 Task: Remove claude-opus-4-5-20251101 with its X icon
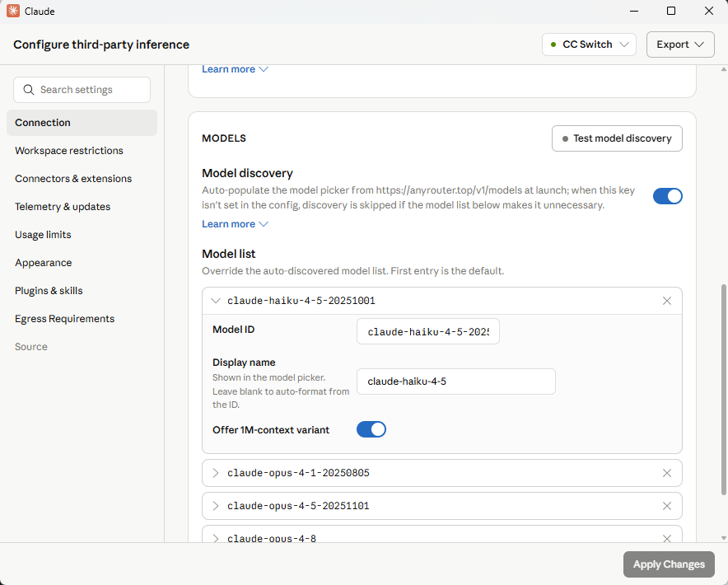click(667, 506)
